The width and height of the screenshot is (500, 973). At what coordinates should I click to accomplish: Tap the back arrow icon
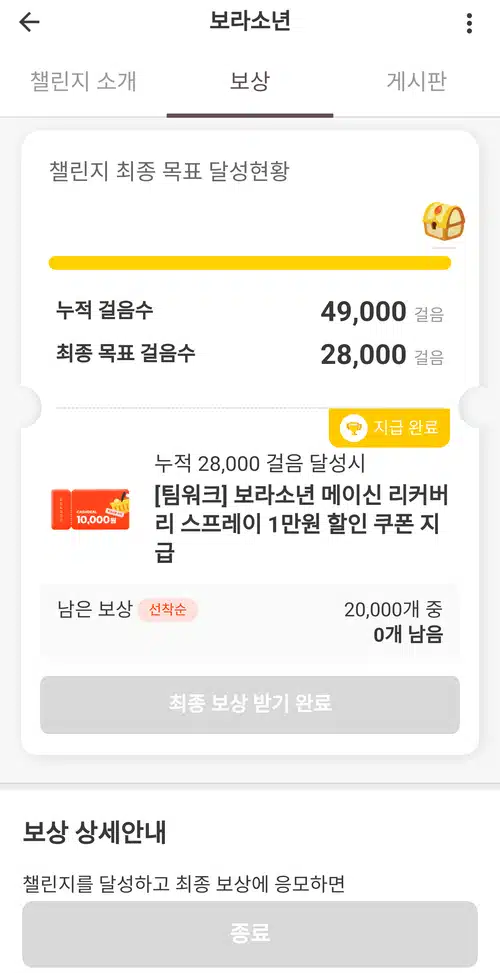[x=29, y=23]
